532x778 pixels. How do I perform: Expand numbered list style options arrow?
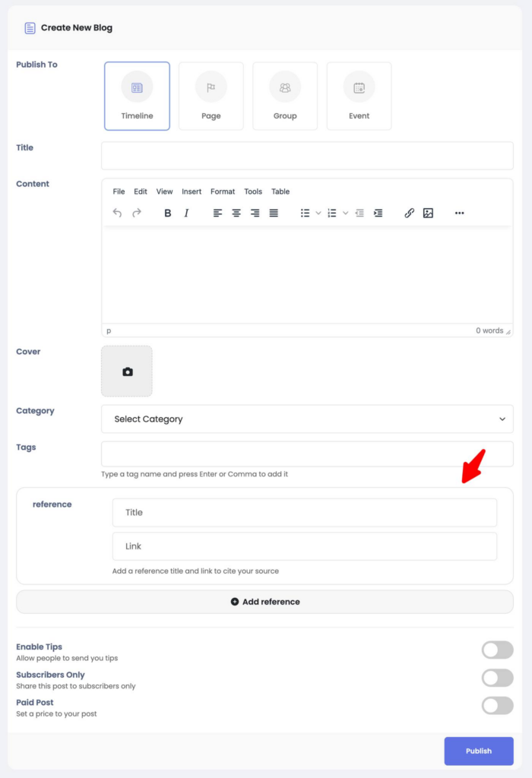click(x=345, y=213)
